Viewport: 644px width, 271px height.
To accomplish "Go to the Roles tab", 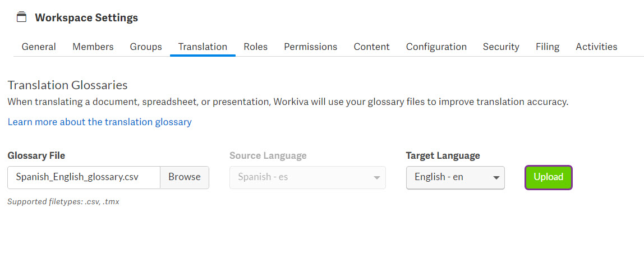I will tap(255, 47).
